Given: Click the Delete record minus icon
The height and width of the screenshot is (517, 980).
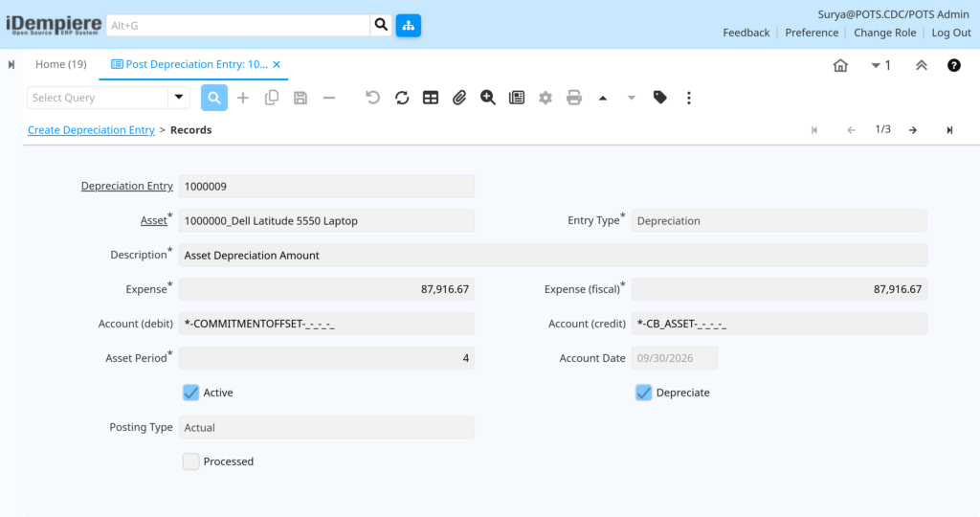Looking at the screenshot, I should pos(329,98).
